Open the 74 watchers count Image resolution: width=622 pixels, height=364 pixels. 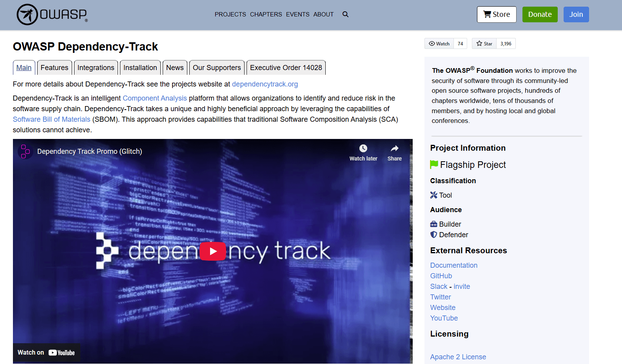point(461,43)
